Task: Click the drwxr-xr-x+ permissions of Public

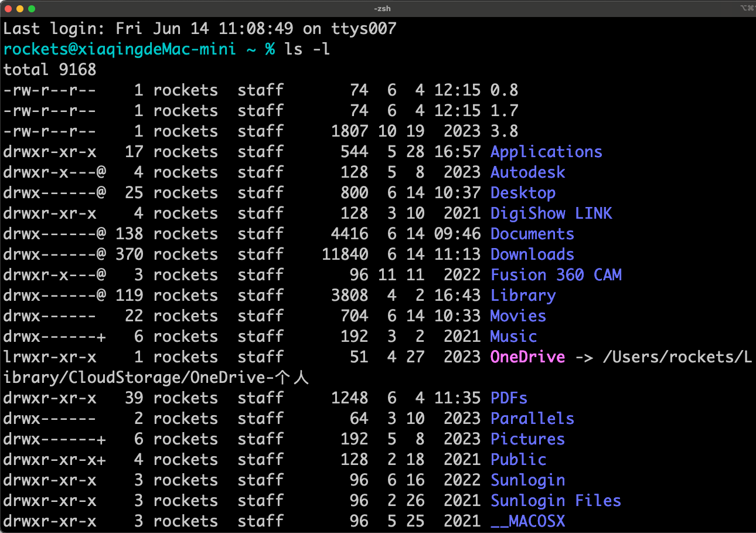Action: click(55, 459)
